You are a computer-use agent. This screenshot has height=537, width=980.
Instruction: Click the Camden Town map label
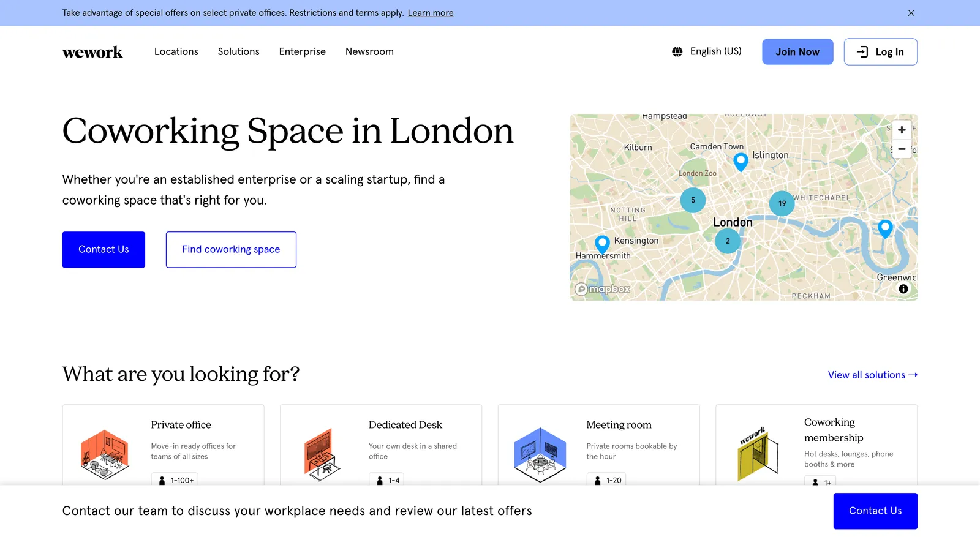[717, 147]
